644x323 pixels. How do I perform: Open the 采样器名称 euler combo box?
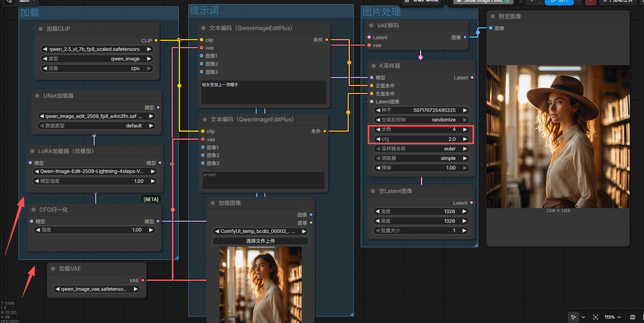(421, 149)
